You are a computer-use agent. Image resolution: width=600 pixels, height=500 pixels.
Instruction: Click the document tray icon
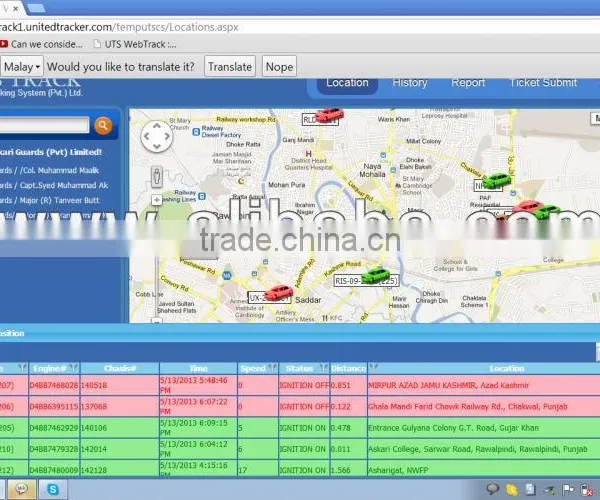pos(530,489)
